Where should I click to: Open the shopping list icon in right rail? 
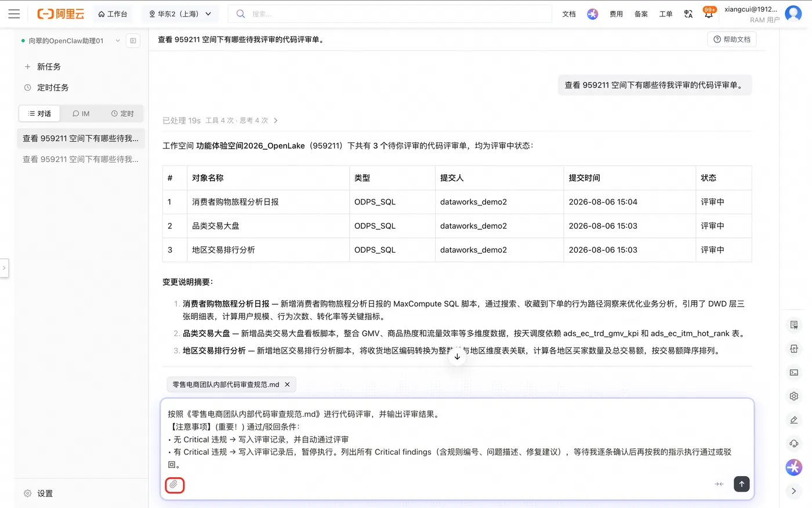coord(794,325)
